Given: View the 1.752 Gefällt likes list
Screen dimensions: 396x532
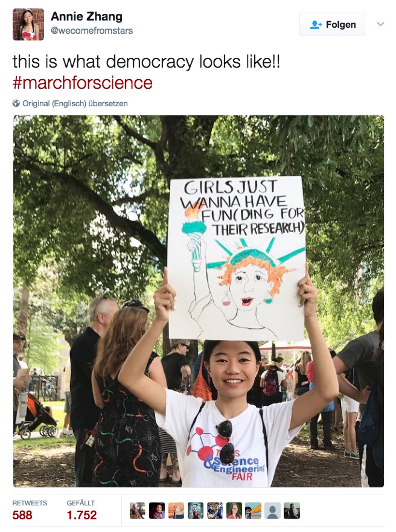Looking at the screenshot, I should [x=81, y=510].
